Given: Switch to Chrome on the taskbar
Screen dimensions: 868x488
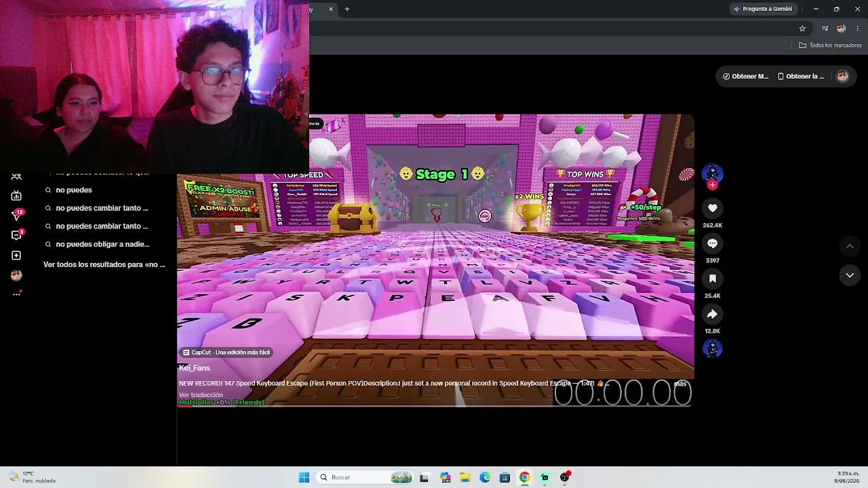Looking at the screenshot, I should tap(524, 477).
